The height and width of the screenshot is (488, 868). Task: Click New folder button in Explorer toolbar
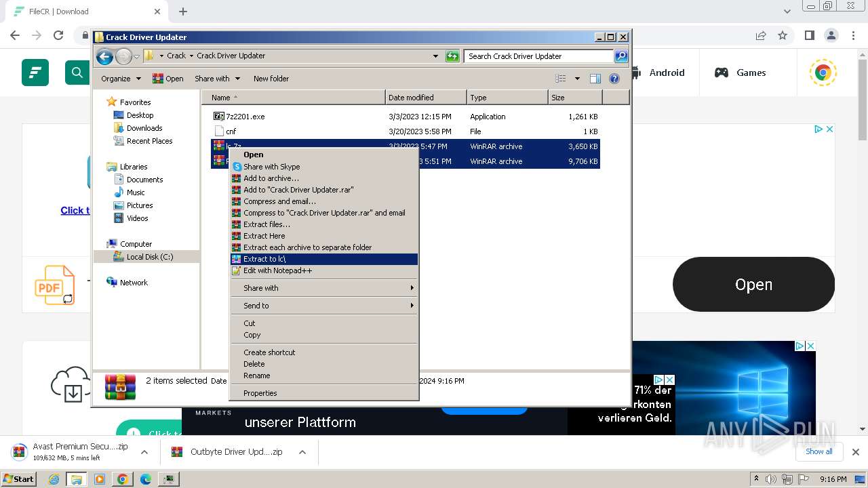[271, 79]
